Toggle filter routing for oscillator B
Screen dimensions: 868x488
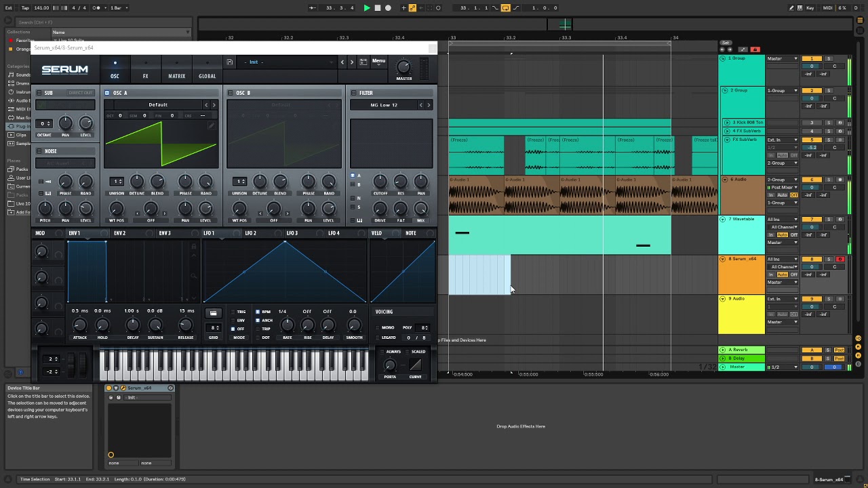click(x=353, y=185)
